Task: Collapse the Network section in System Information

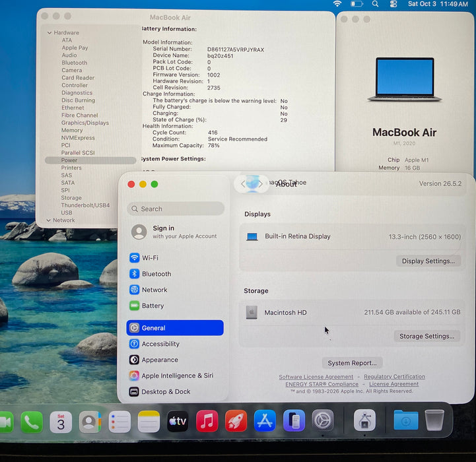Action: (49, 220)
